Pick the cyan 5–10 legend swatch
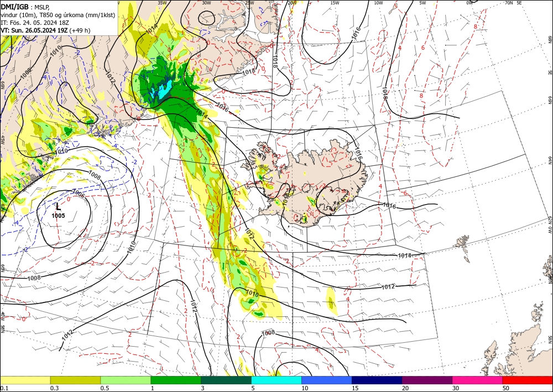 276,380
